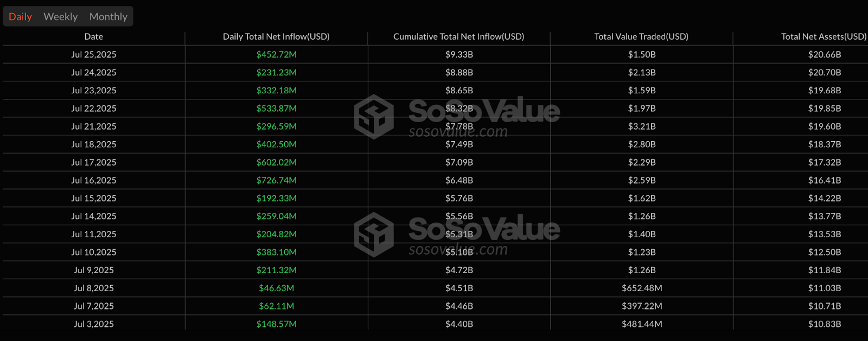868x341 pixels.
Task: Switch to the Weekly tab
Action: point(60,17)
